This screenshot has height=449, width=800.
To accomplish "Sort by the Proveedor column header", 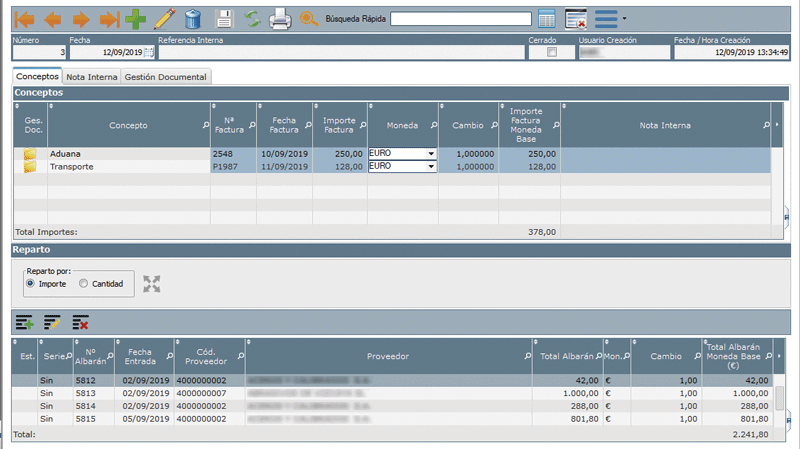I will [x=387, y=356].
